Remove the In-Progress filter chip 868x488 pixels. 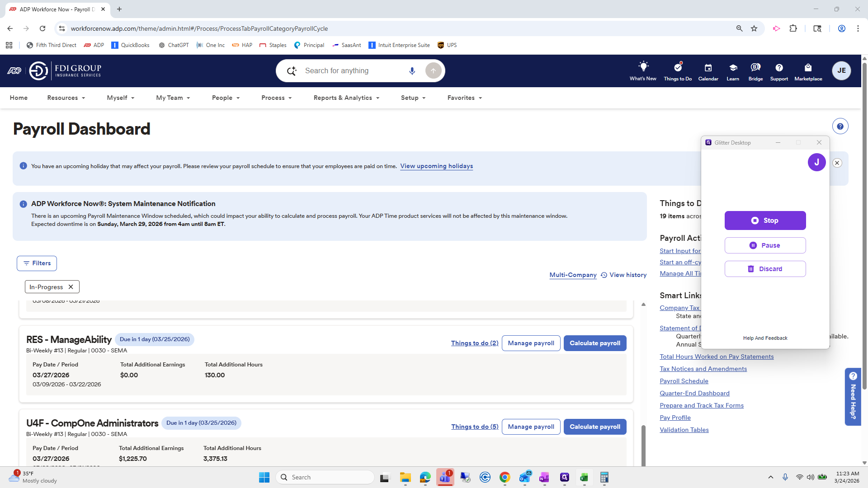coord(71,287)
